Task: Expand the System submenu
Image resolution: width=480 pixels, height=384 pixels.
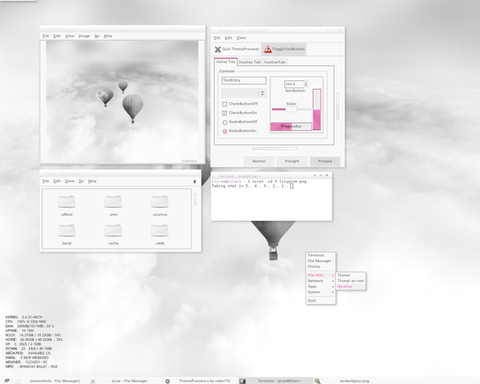Action: coord(321,292)
